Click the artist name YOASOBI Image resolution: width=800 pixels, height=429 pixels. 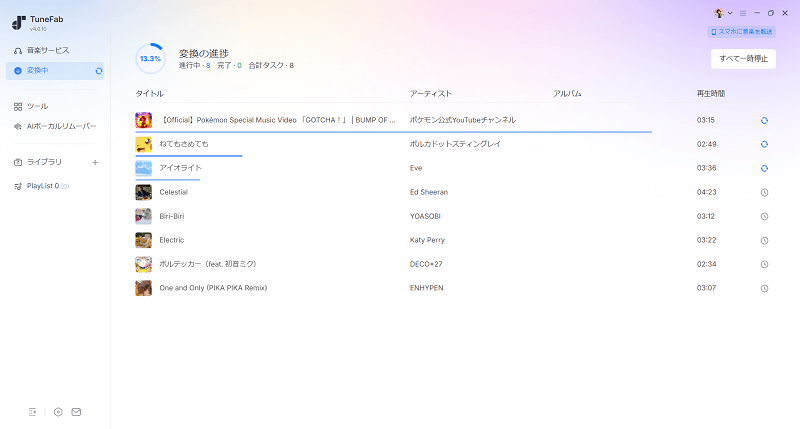[425, 216]
